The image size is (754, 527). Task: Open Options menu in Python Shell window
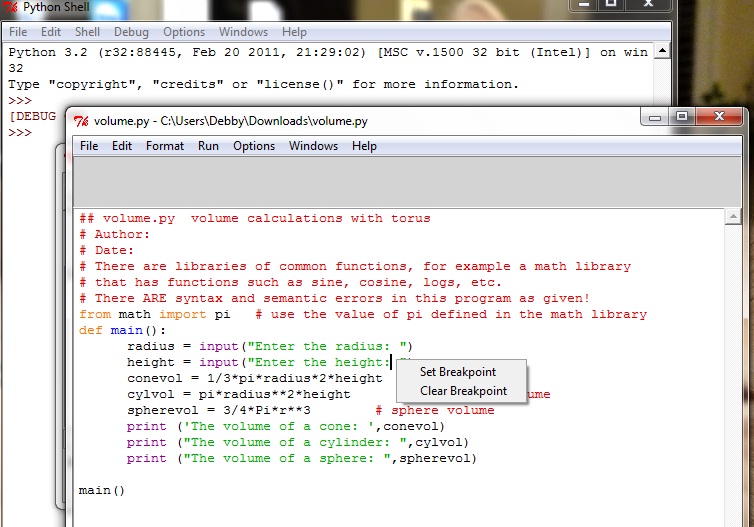point(184,32)
